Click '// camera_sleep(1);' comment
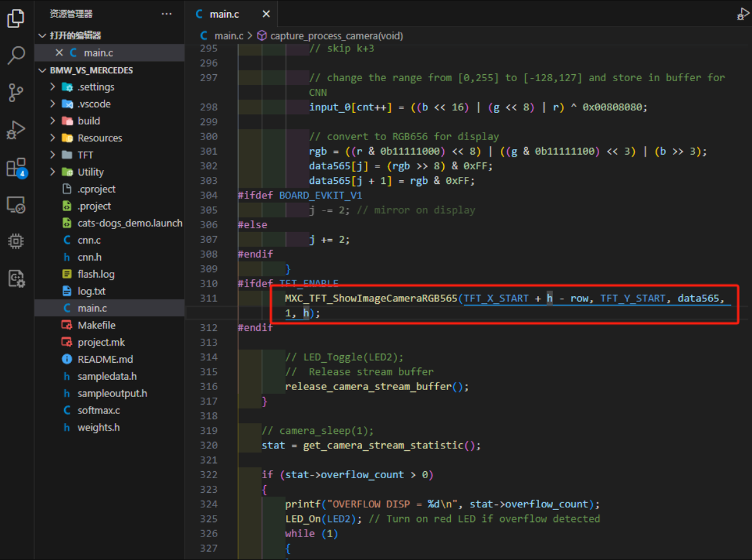This screenshot has width=752, height=560. (318, 431)
